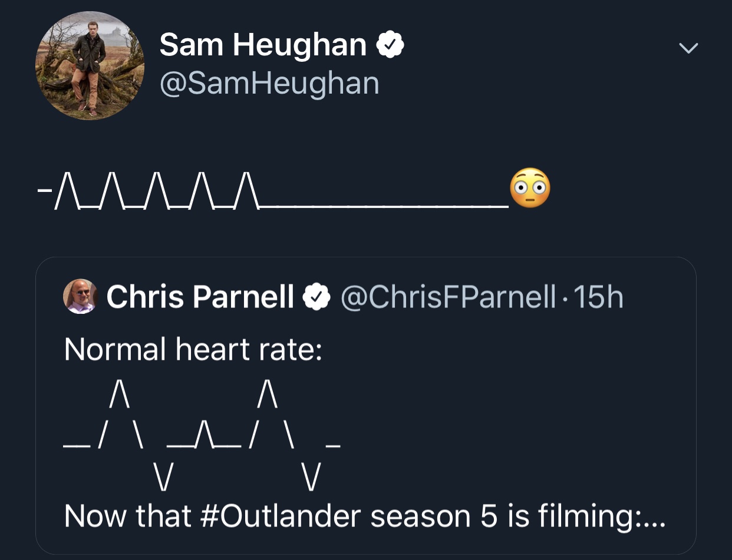Expand the truncated quoted tweet via the ellipsis
The image size is (732, 560).
(654, 517)
